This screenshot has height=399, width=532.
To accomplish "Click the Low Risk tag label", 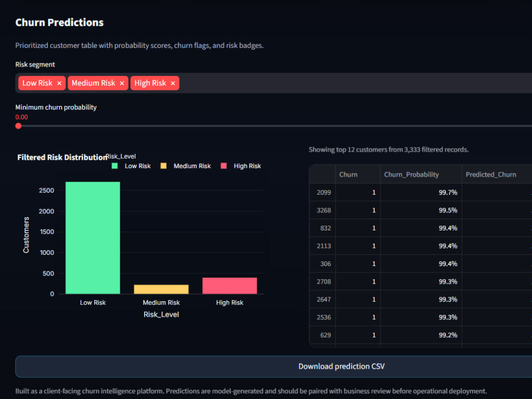I will click(x=37, y=83).
